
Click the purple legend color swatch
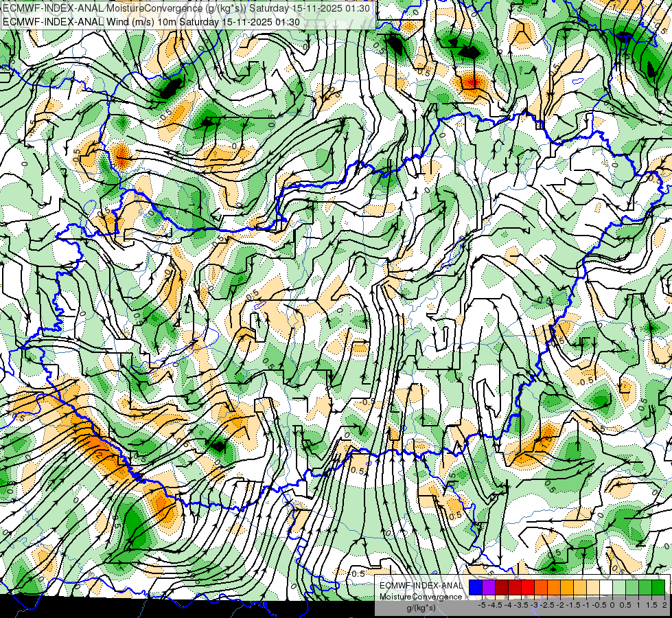coord(489,588)
